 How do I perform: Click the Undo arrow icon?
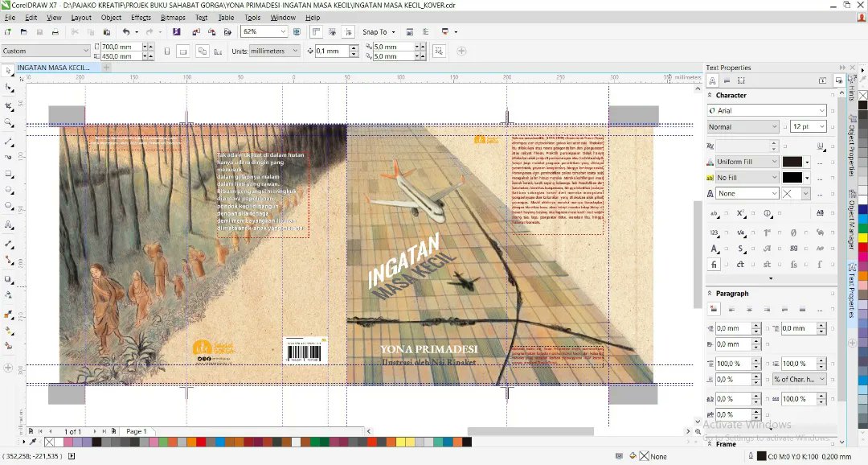[126, 32]
